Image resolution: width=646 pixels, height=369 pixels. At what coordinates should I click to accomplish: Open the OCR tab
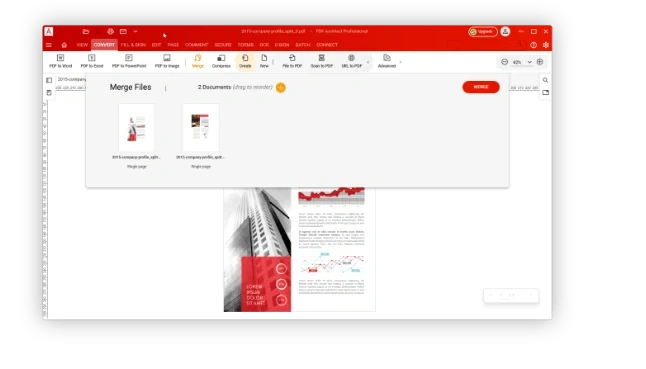[264, 45]
